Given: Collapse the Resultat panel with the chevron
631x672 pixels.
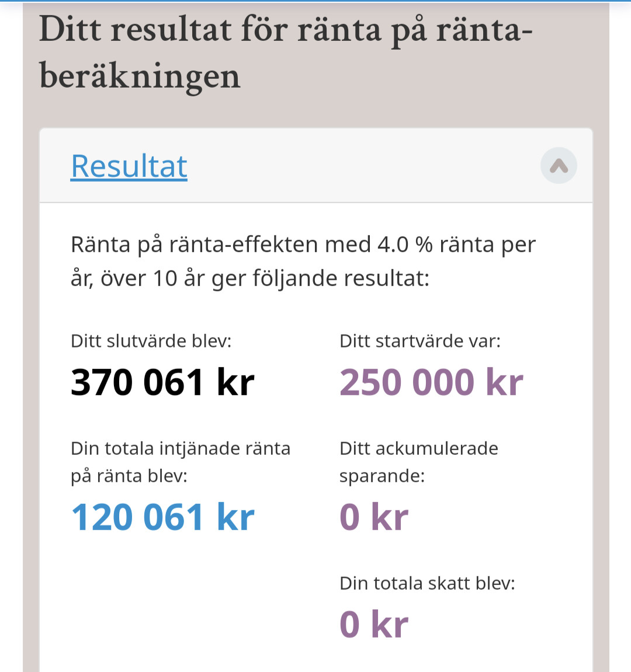Looking at the screenshot, I should (559, 166).
